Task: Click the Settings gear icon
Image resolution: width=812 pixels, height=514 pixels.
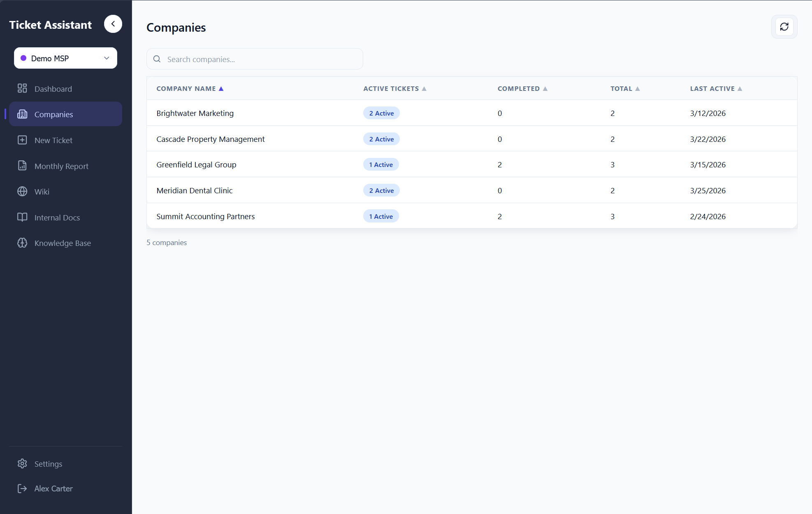Action: click(x=22, y=463)
